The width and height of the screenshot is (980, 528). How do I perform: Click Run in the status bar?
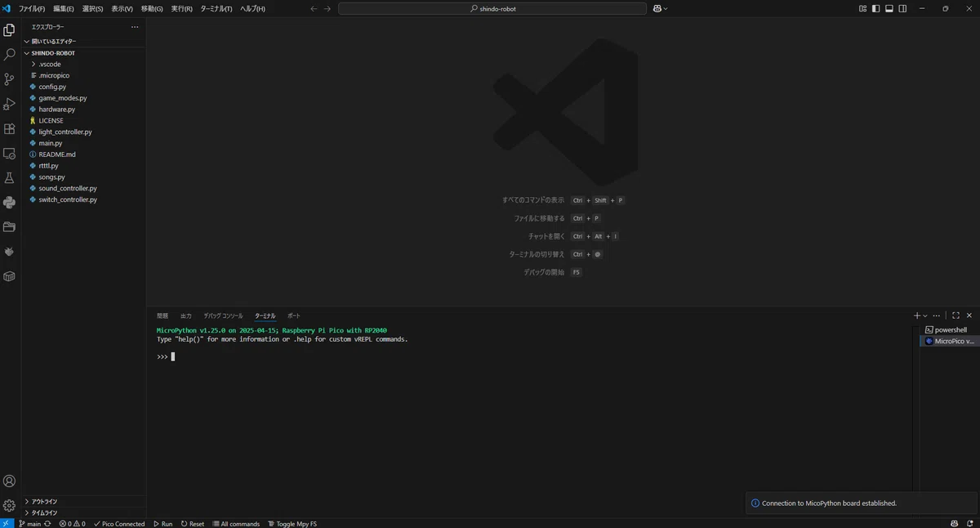click(162, 524)
